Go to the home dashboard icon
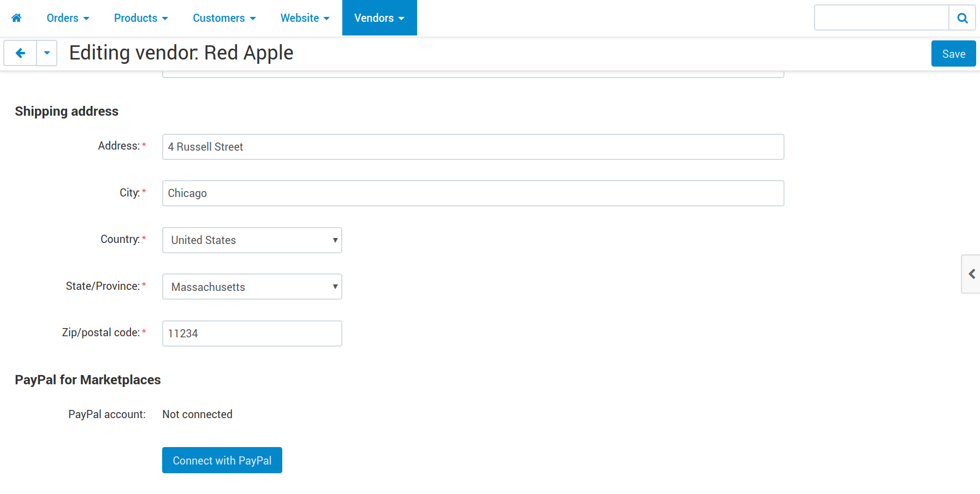 [x=16, y=18]
